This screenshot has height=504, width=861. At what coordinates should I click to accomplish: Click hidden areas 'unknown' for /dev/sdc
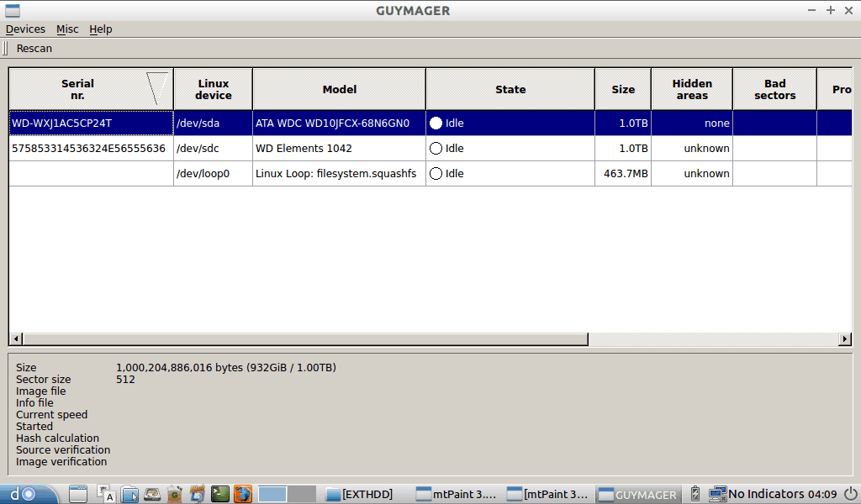[x=692, y=149]
